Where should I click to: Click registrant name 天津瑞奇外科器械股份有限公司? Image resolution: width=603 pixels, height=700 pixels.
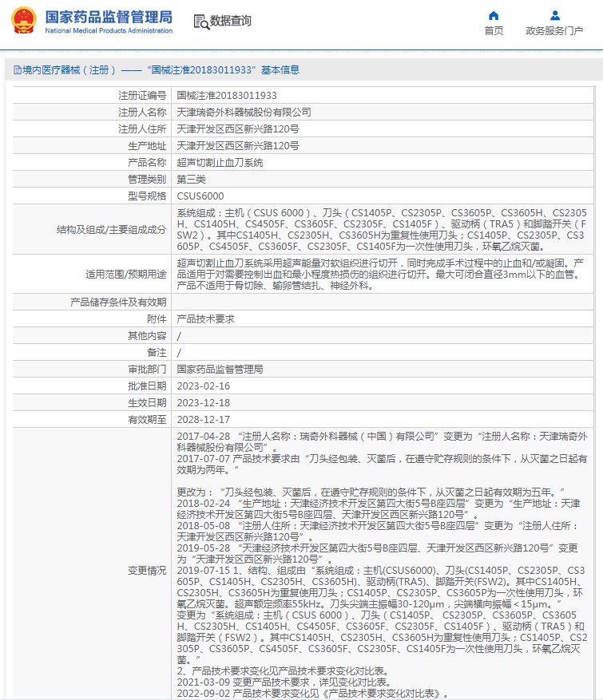244,113
